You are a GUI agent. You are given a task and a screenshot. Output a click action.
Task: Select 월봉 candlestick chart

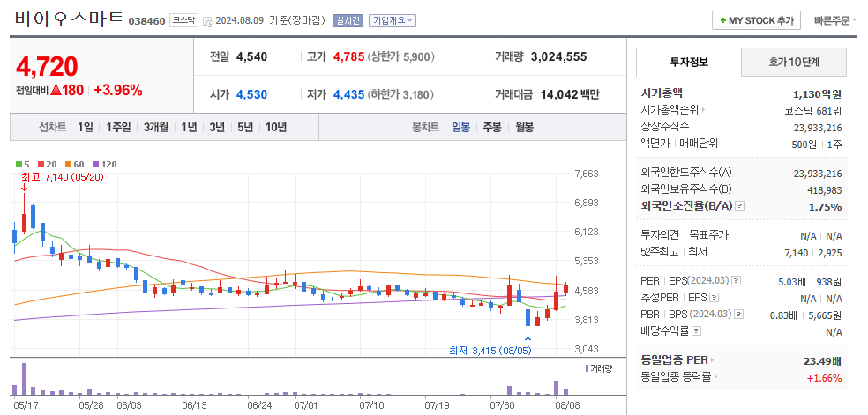pos(524,127)
